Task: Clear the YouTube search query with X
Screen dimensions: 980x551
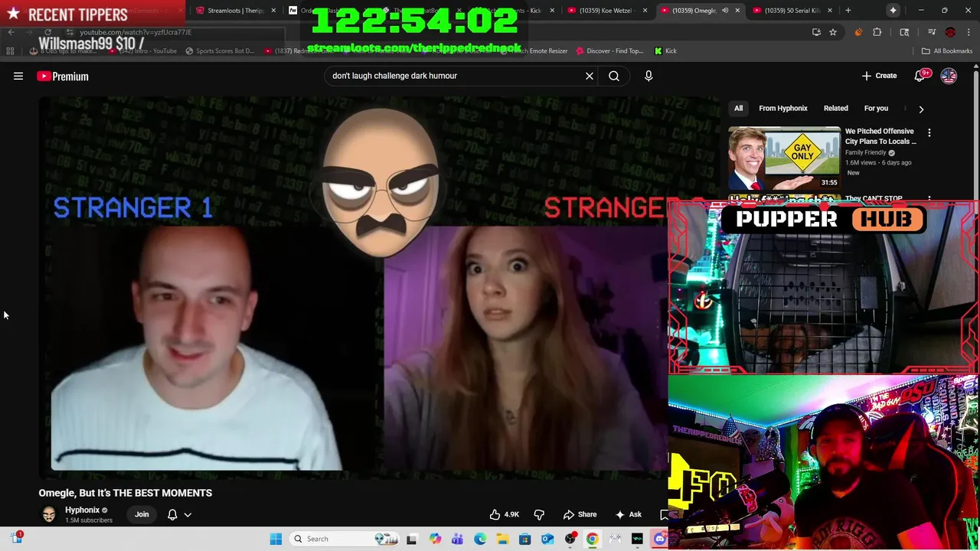Action: point(590,76)
